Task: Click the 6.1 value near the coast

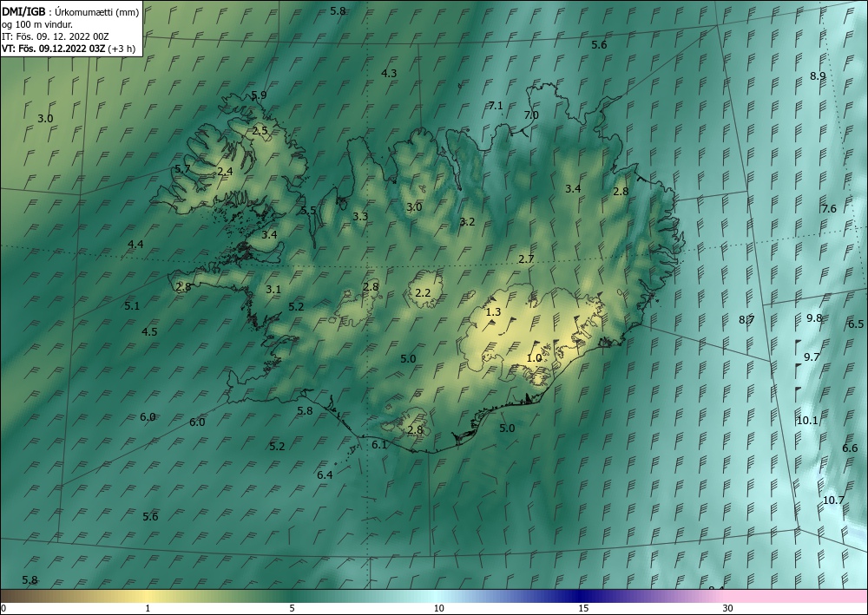Action: pos(379,444)
